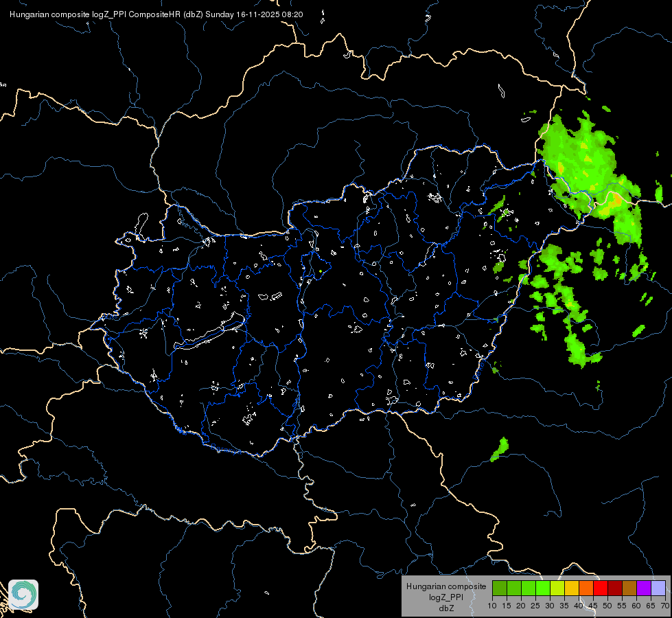Image resolution: width=672 pixels, height=618 pixels.
Task: Click the 50-55 dBZ dark red swatch
Action: point(615,588)
